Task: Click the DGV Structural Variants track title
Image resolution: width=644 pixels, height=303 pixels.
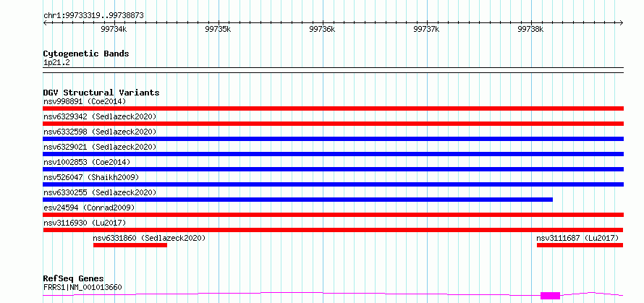Action: [x=101, y=93]
